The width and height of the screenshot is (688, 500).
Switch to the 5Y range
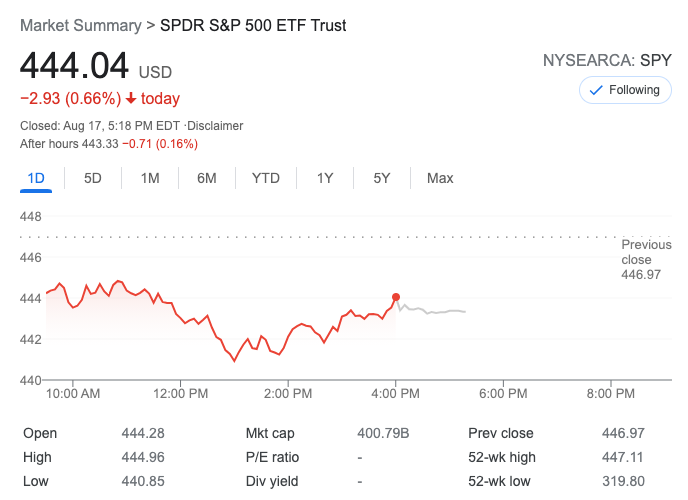coord(382,178)
